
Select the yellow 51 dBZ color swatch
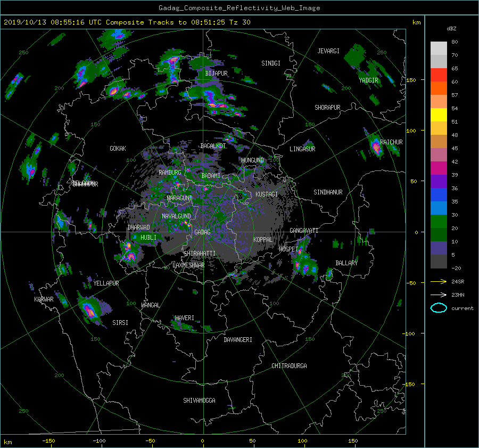coord(439,115)
